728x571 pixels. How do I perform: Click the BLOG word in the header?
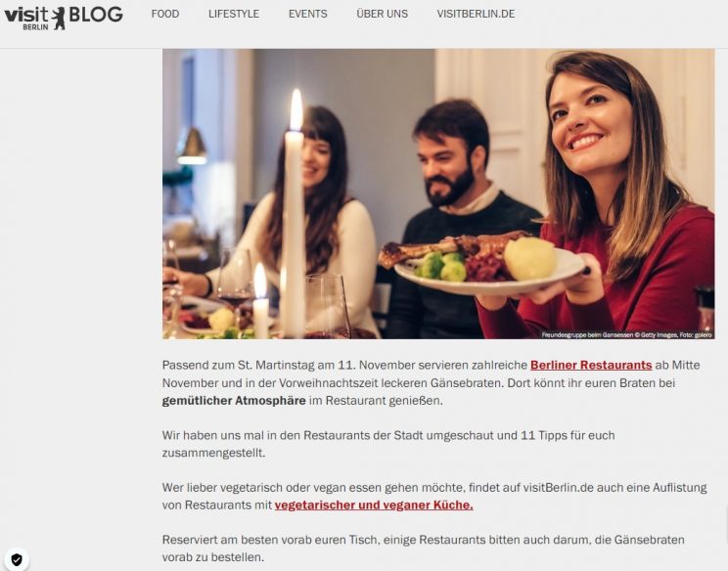(x=96, y=15)
